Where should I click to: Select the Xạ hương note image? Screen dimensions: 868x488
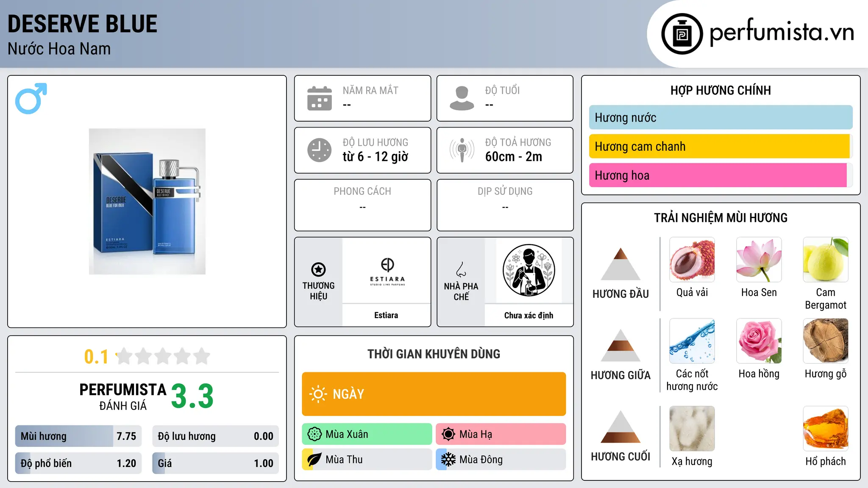[x=692, y=429]
